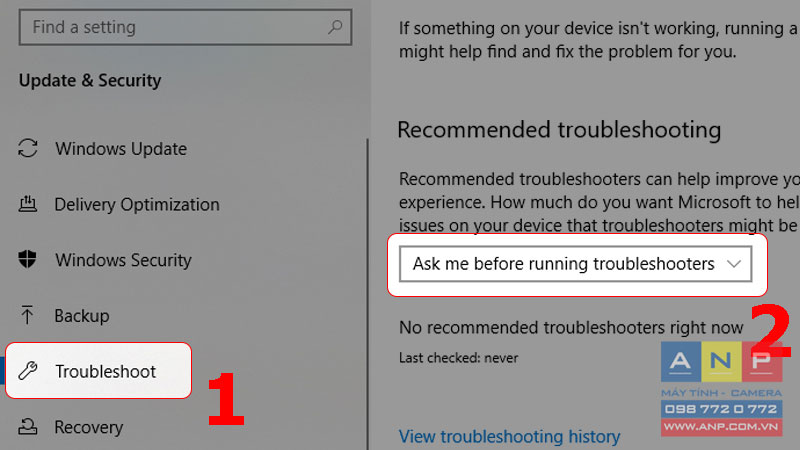Click the magnifier icon in search box

[335, 27]
